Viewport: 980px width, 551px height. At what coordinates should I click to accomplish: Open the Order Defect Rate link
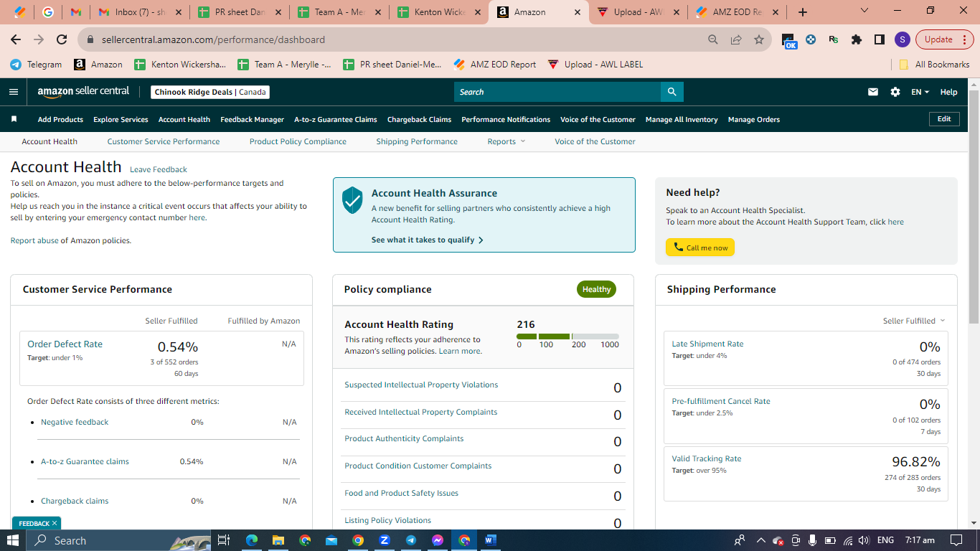65,344
